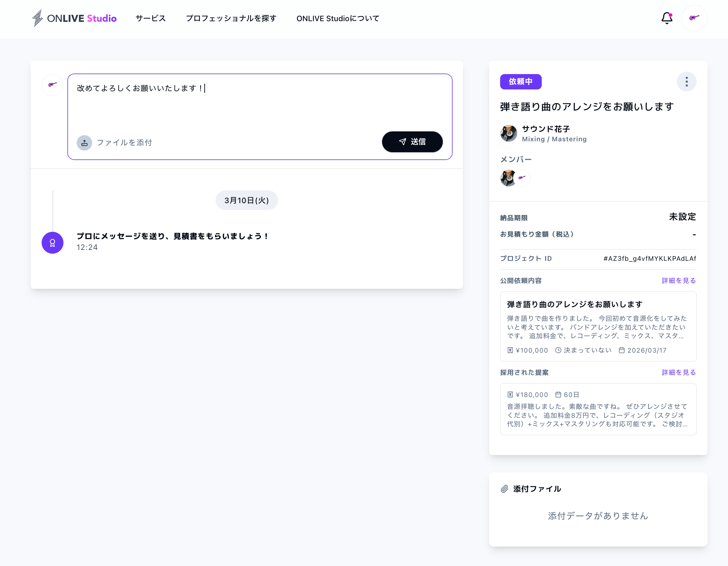Click the ¥100,000 budget value
Image resolution: width=728 pixels, height=566 pixels.
[532, 350]
